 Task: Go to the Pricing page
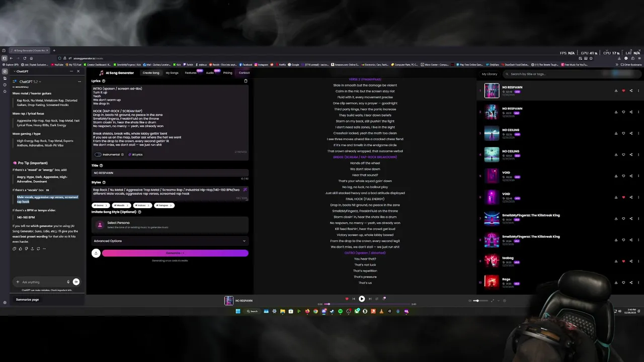pyautogui.click(x=227, y=73)
